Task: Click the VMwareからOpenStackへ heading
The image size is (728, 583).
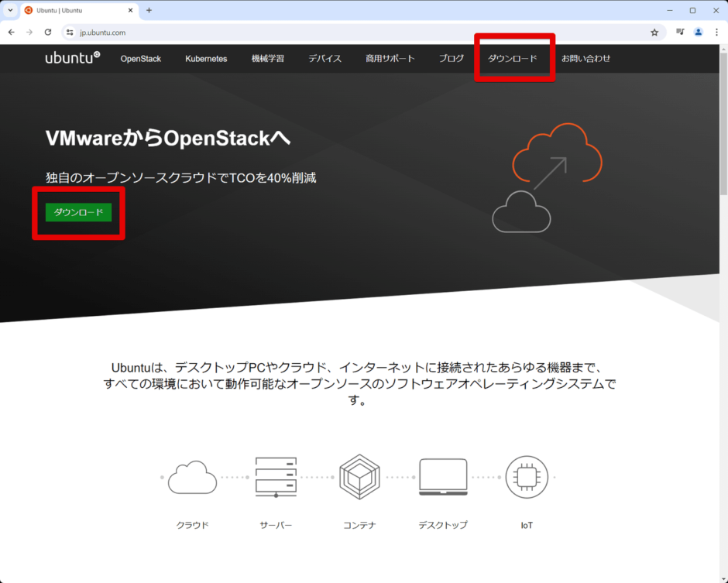Action: tap(167, 139)
